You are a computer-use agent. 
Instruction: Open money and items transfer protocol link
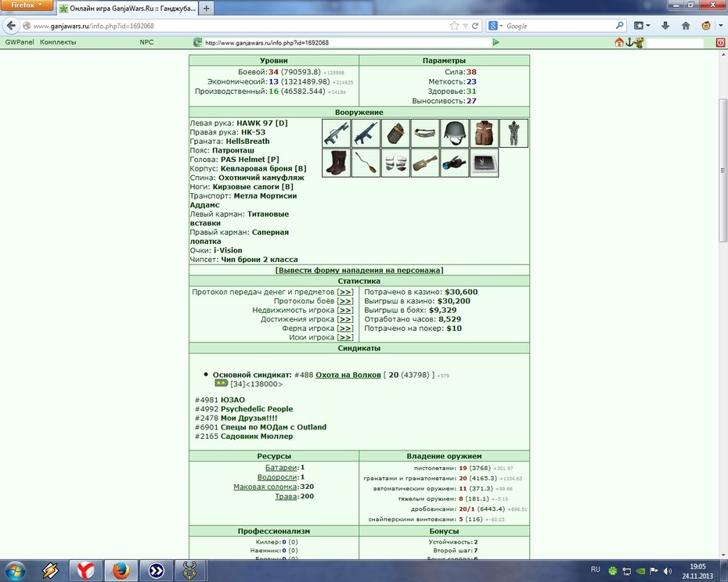[x=345, y=292]
